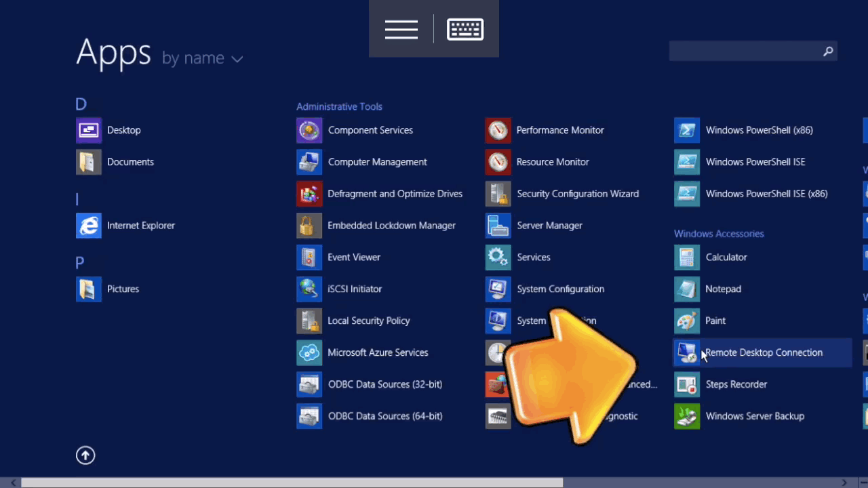Click the 'Event Viewer' label
868x488 pixels.
click(x=354, y=258)
